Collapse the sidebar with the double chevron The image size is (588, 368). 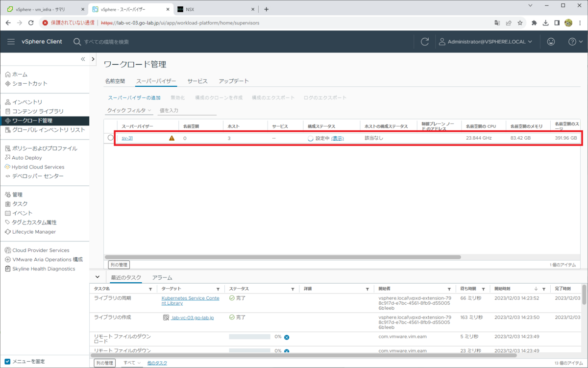click(x=83, y=59)
